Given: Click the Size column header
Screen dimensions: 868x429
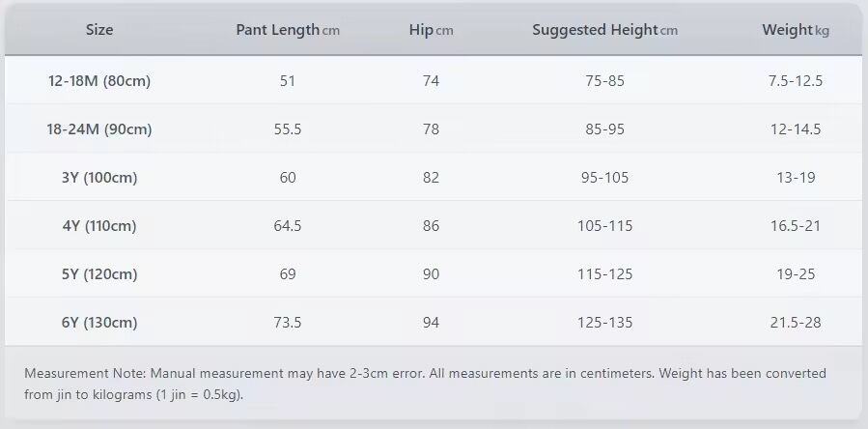Looking at the screenshot, I should pos(99,30).
